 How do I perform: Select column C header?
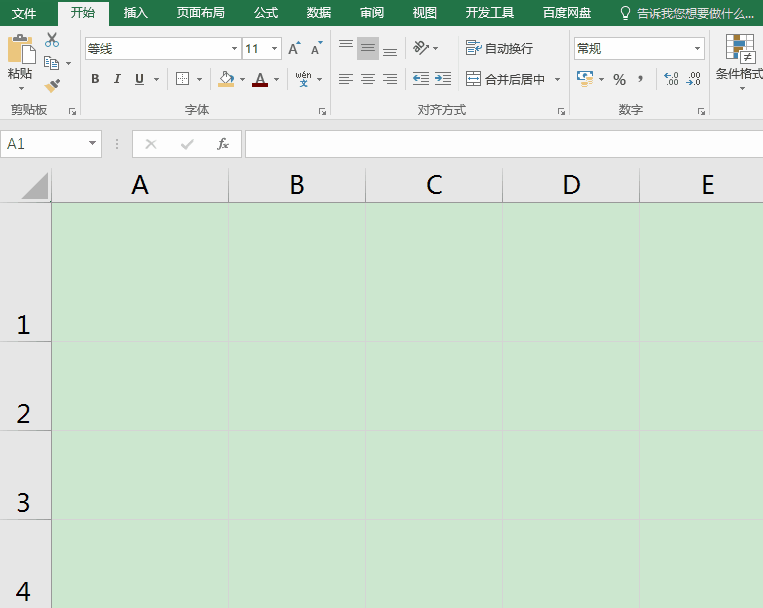click(x=434, y=185)
